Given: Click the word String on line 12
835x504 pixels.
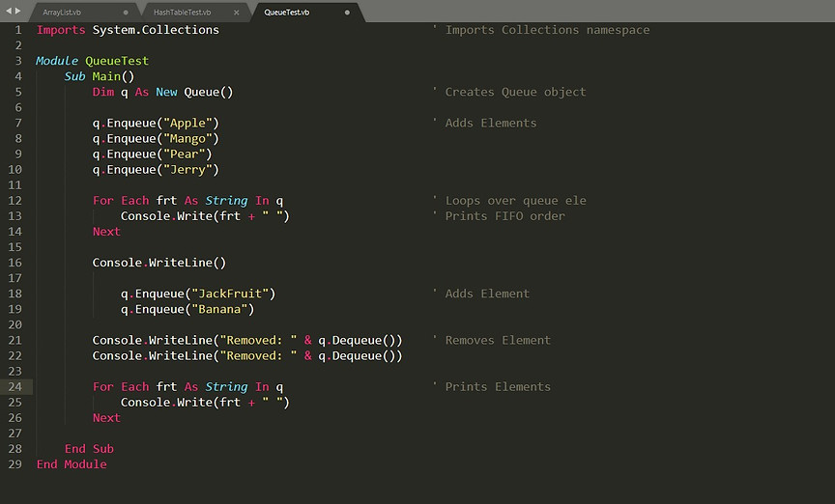Looking at the screenshot, I should (226, 201).
